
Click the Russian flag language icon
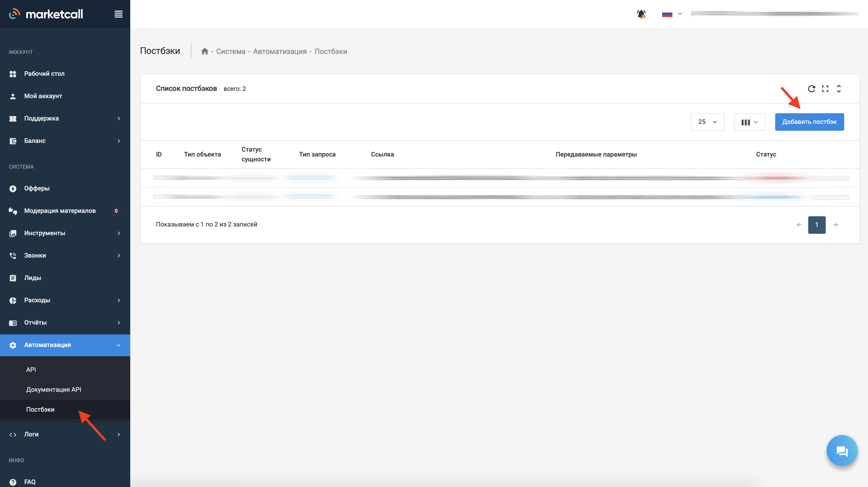point(667,14)
